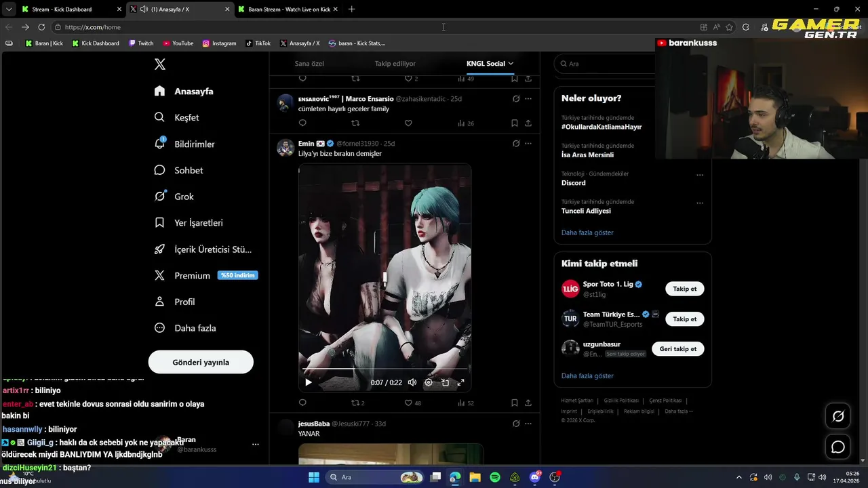Viewport: 868px width, 488px height.
Task: Switch to Stream - Kick Dashboard browser tab
Action: pyautogui.click(x=71, y=9)
